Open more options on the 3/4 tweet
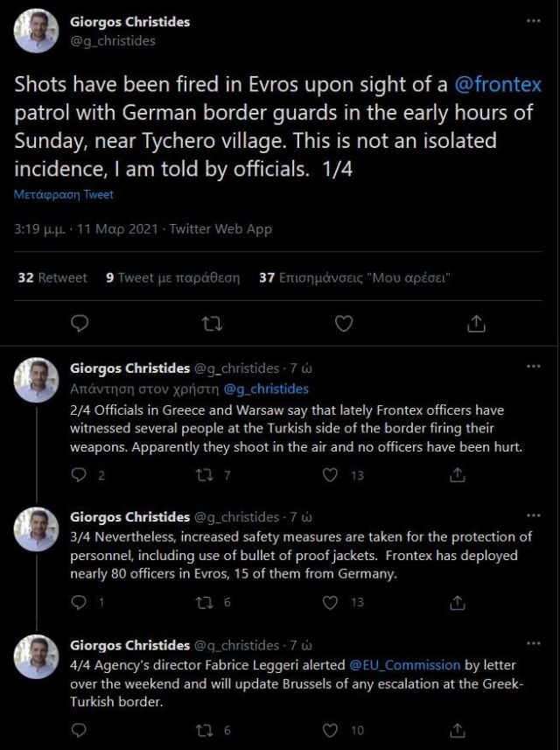560x750 pixels. [533, 516]
